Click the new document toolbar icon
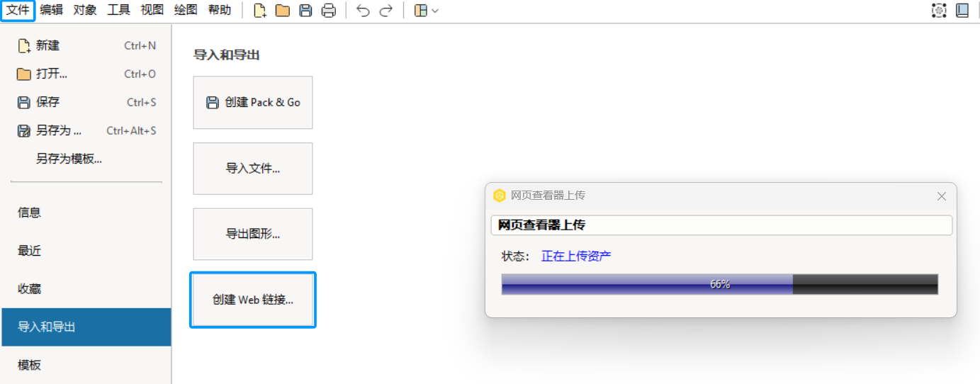 tap(260, 11)
